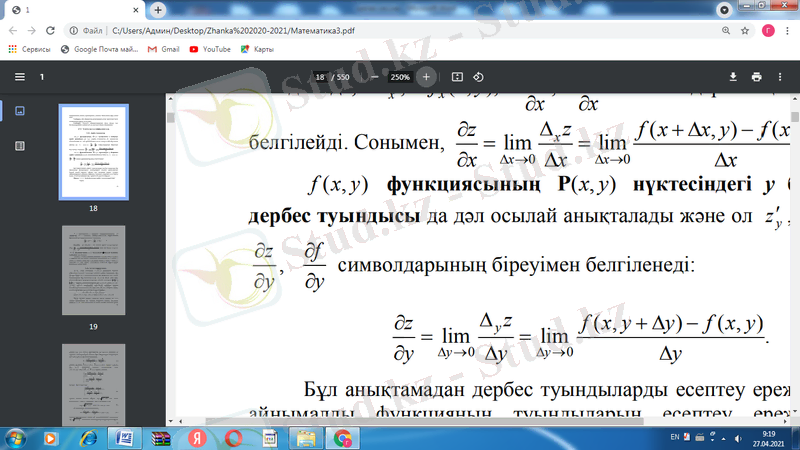This screenshot has width=800, height=450.
Task: Open PDF viewer more actions menu
Action: coord(782,77)
